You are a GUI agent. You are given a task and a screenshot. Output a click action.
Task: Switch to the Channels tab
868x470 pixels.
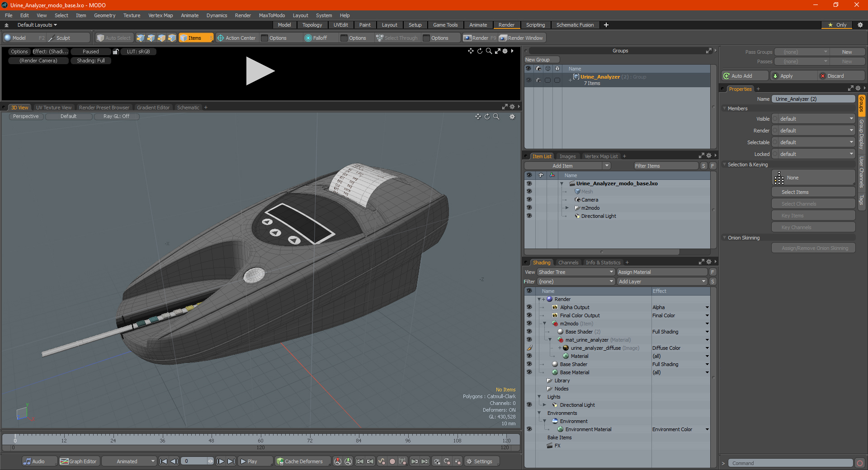tap(568, 263)
